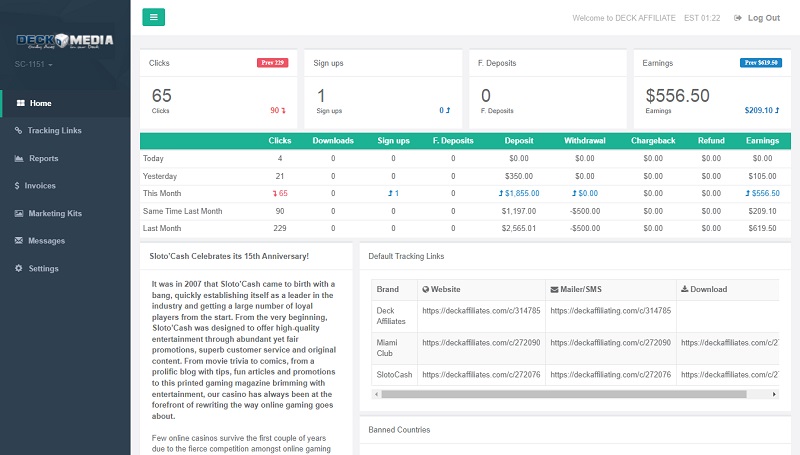Open the Home menu item
Screen dimensions: 800x455
pyautogui.click(x=65, y=103)
